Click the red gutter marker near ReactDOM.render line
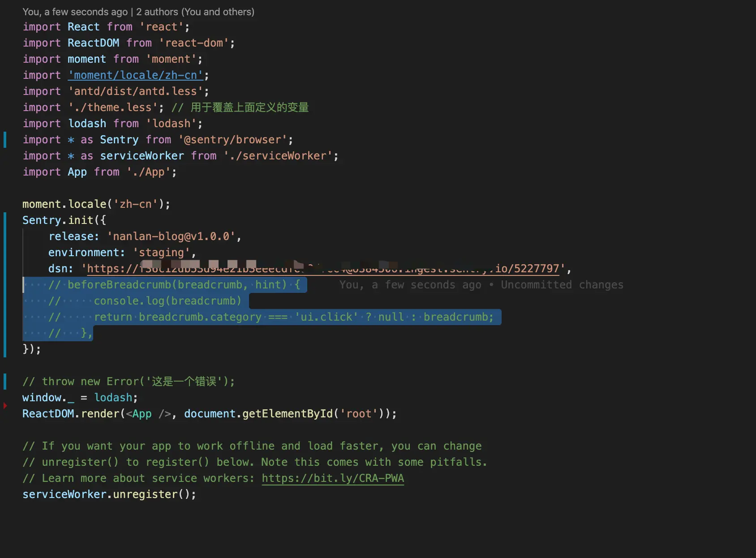The width and height of the screenshot is (756, 558). point(5,406)
